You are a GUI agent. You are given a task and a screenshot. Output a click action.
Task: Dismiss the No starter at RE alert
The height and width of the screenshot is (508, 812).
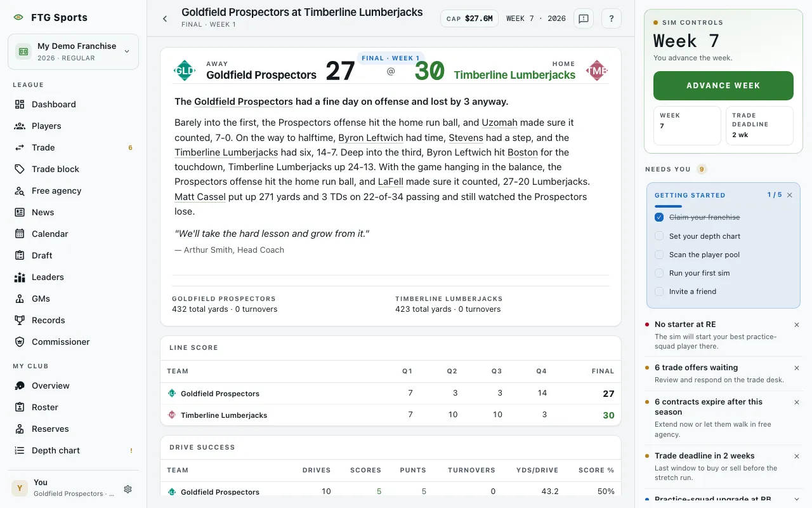797,324
